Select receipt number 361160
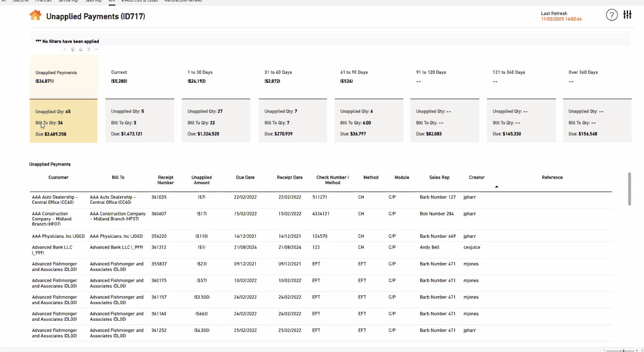644x352 pixels. pyautogui.click(x=159, y=314)
